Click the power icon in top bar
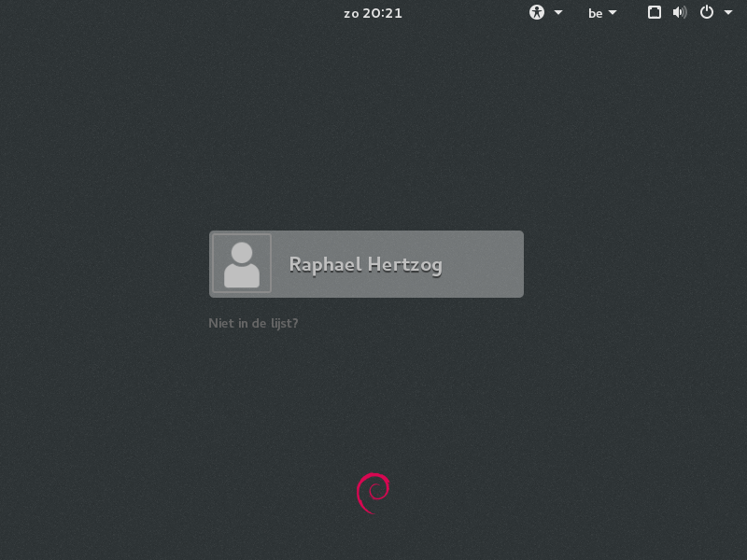The image size is (747, 560). (707, 13)
